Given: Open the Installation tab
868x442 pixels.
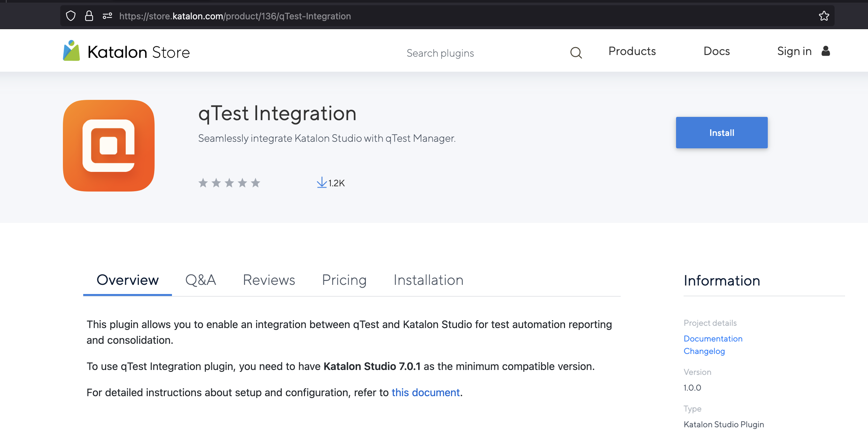Looking at the screenshot, I should tap(428, 280).
